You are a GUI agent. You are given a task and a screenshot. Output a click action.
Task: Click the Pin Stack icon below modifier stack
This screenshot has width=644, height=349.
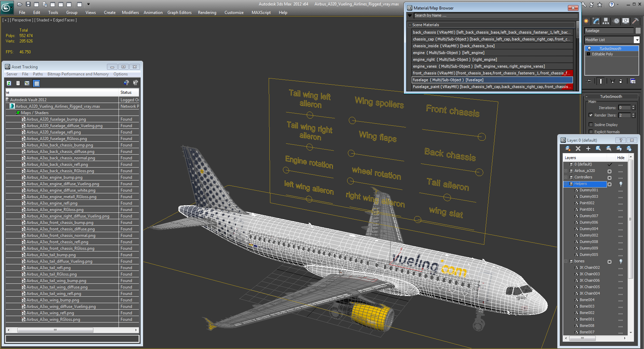click(589, 81)
